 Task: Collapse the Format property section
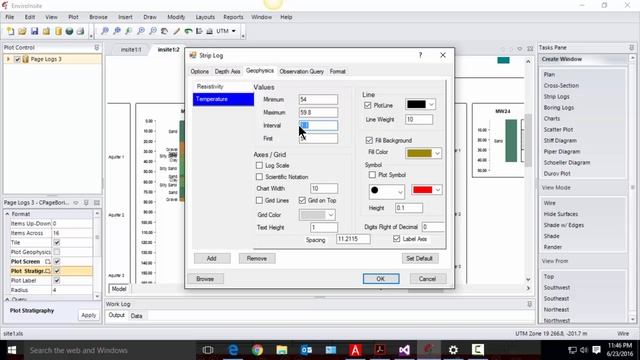tap(7, 214)
